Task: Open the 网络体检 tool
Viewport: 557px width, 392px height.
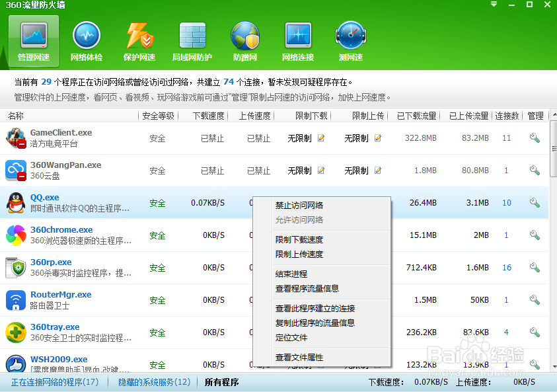Action: [87, 41]
